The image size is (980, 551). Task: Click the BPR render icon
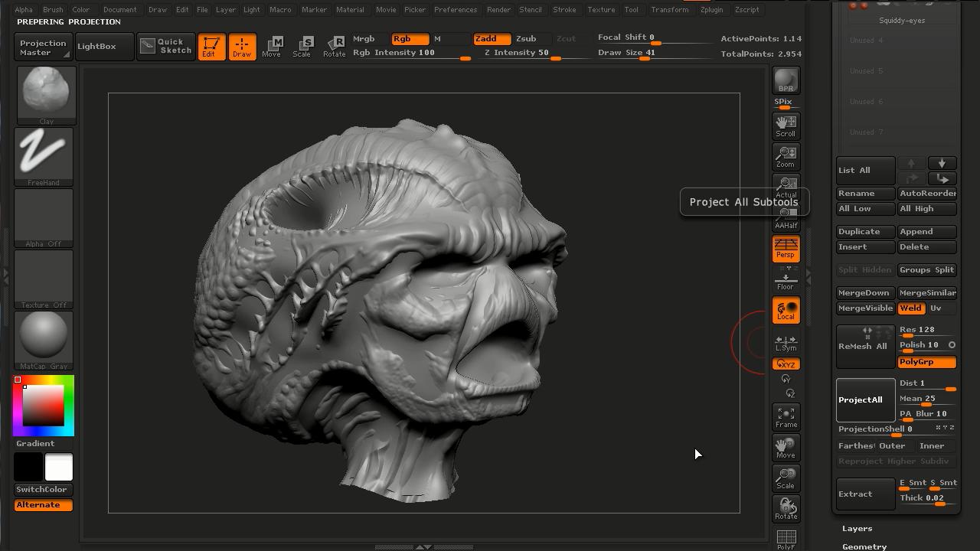(x=786, y=80)
